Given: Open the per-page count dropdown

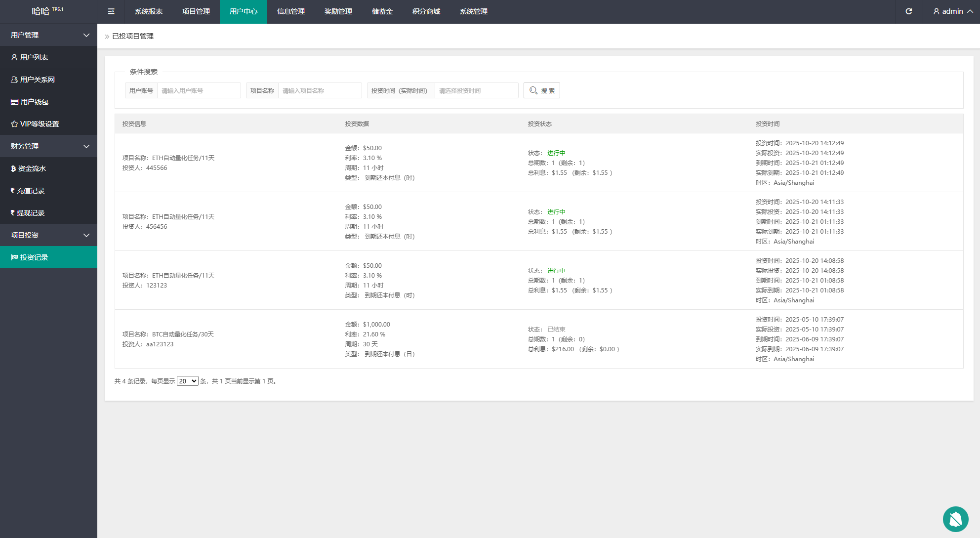Looking at the screenshot, I should (x=188, y=381).
